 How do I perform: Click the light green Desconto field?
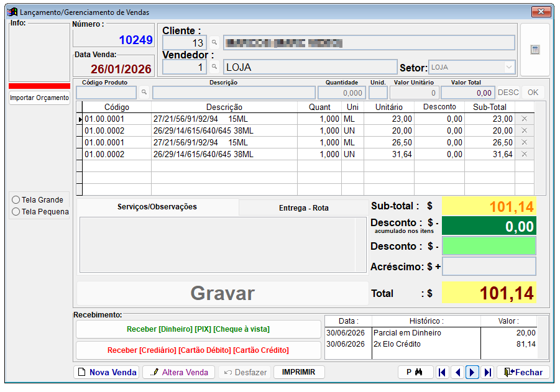489,246
